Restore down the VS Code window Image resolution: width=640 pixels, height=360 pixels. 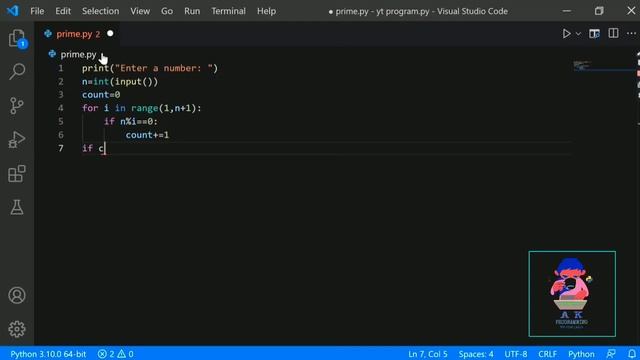599,11
